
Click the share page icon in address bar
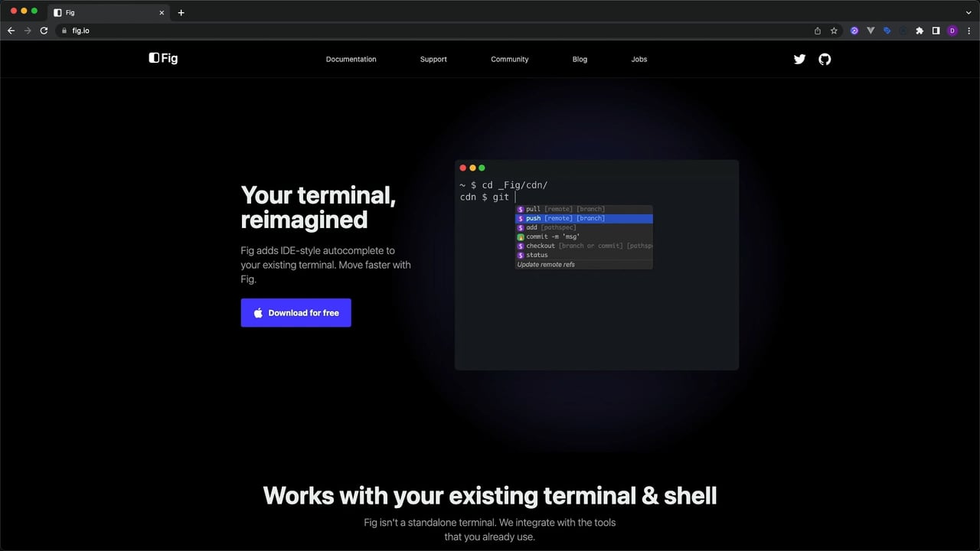click(818, 31)
